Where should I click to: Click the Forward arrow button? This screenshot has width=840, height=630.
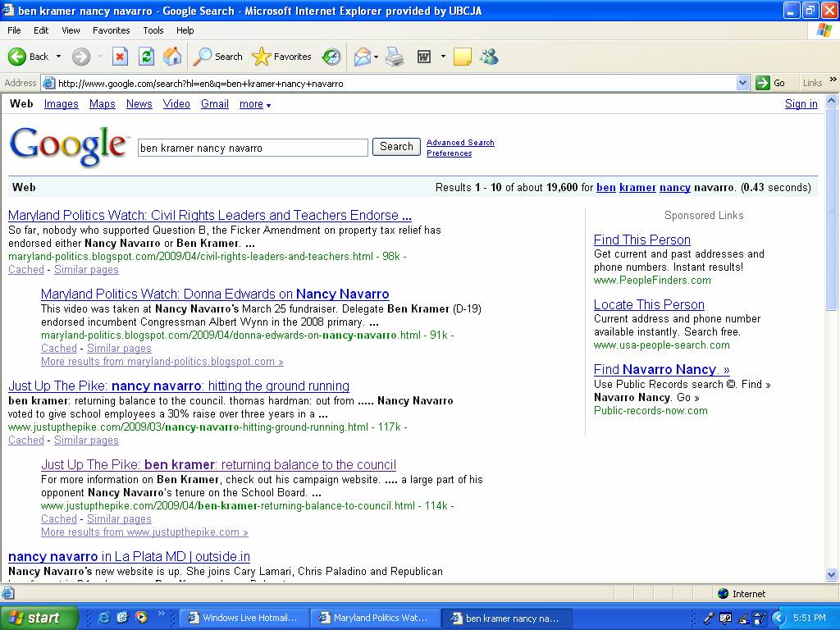[x=81, y=57]
